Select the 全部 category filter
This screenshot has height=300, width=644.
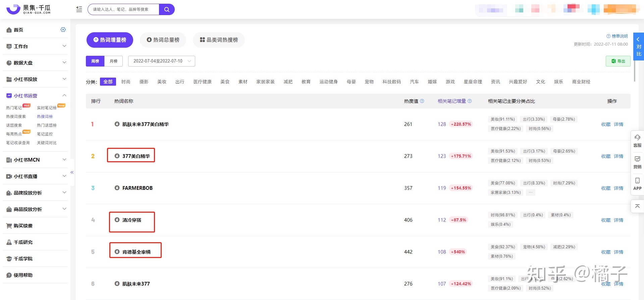point(108,82)
